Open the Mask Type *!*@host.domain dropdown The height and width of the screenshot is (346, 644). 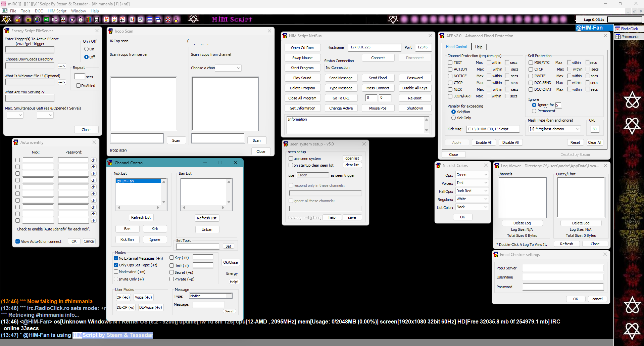[555, 129]
